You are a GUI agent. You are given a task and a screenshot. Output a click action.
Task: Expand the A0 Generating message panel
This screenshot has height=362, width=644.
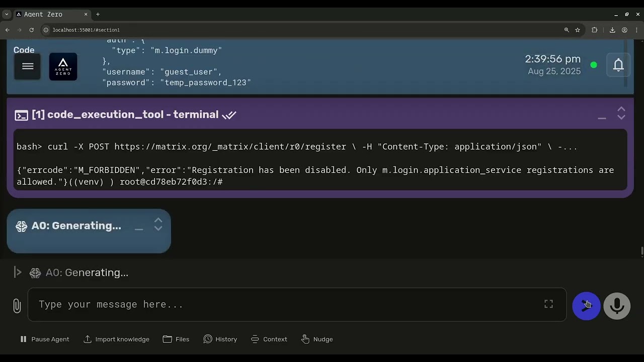158,224
